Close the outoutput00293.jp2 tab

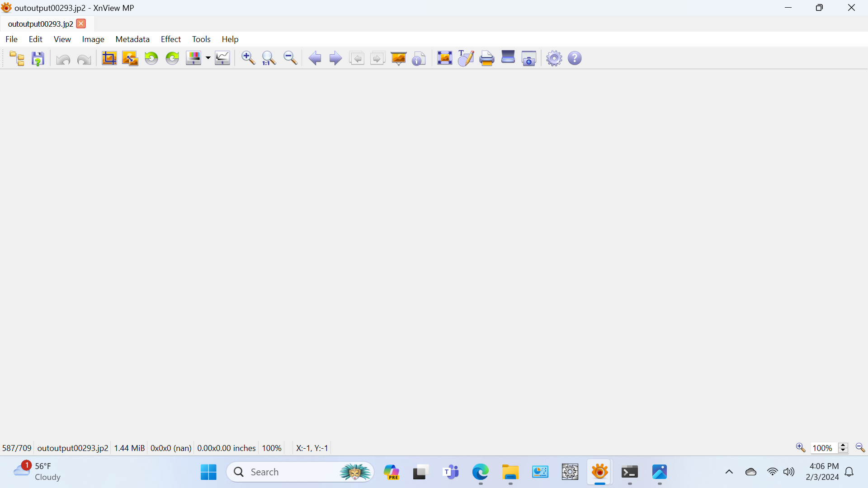tap(81, 24)
